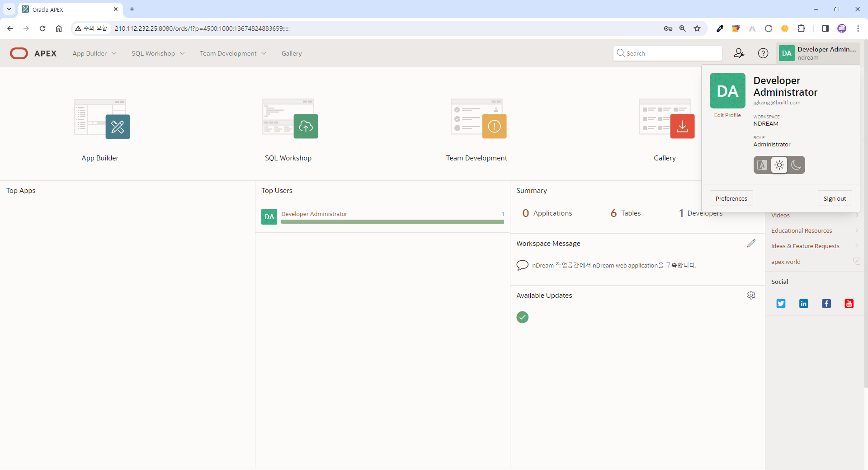Click Developer Administrator activity bar

click(x=392, y=222)
